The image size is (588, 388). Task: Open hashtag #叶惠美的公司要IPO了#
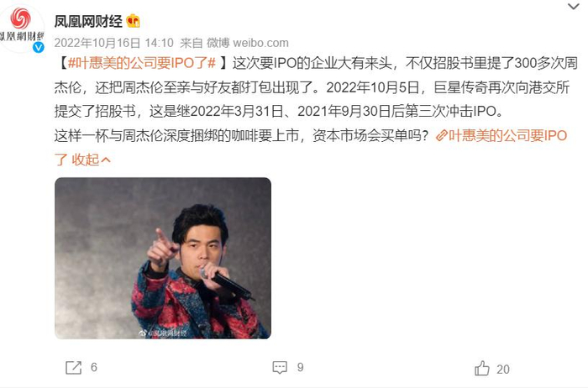point(142,63)
